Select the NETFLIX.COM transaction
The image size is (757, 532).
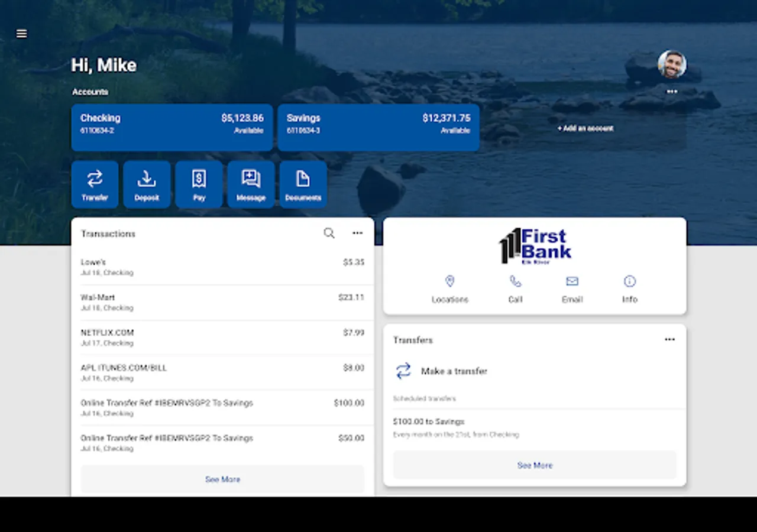click(223, 338)
